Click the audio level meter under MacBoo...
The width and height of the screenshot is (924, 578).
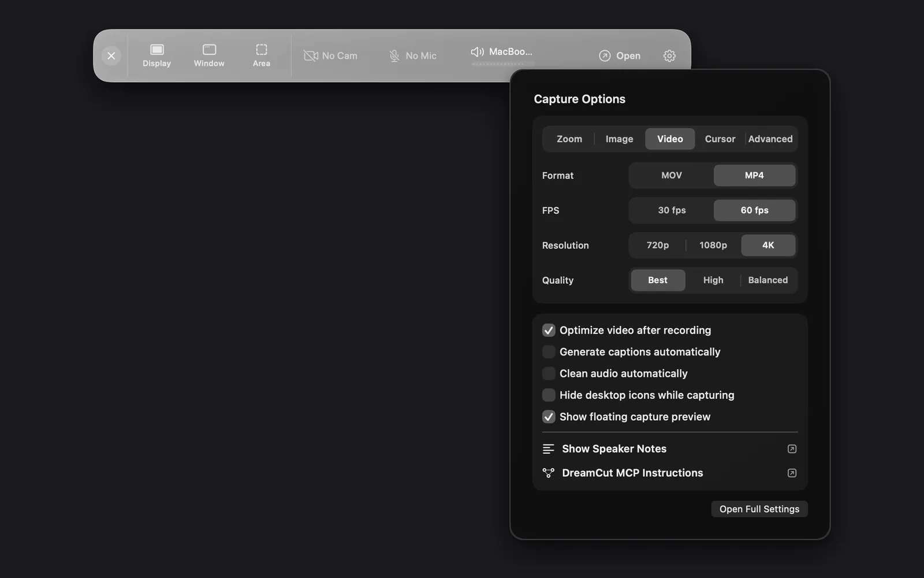tap(502, 64)
